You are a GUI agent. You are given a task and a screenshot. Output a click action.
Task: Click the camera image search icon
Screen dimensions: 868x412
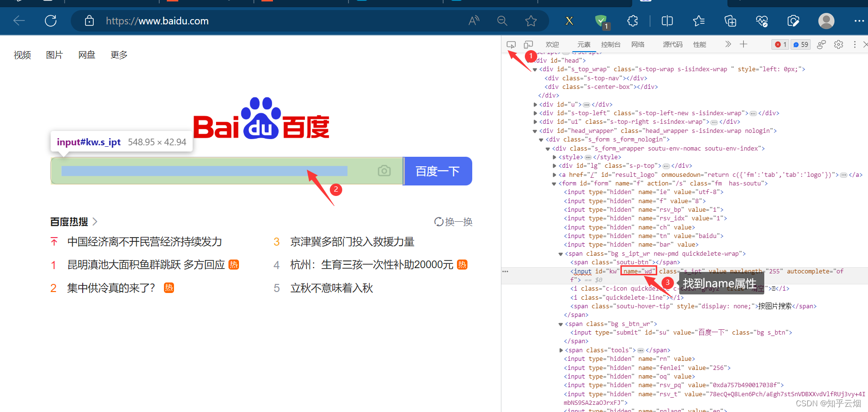coord(384,171)
